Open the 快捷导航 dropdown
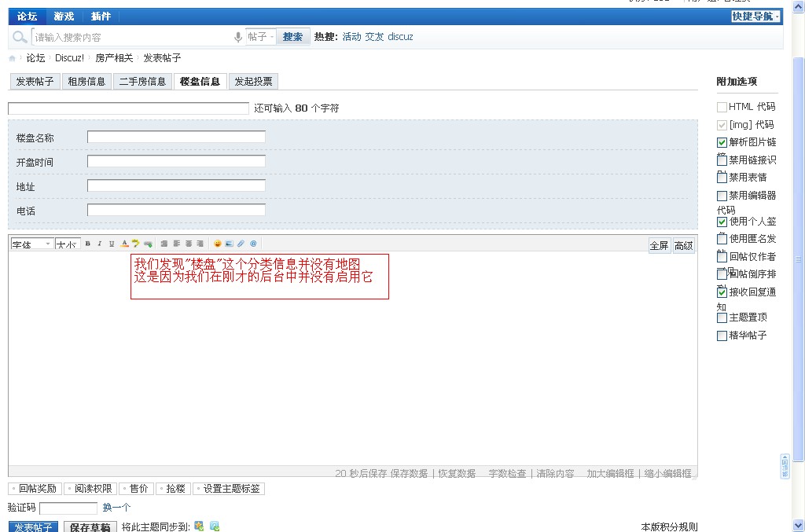Image resolution: width=805 pixels, height=532 pixels. click(x=755, y=17)
